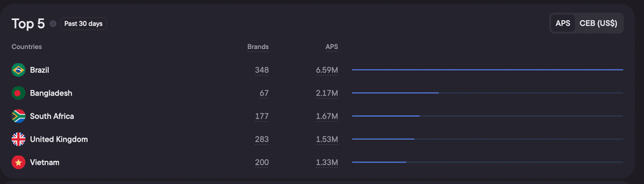
Task: Click the United Kingdom flag icon
Action: (19, 139)
